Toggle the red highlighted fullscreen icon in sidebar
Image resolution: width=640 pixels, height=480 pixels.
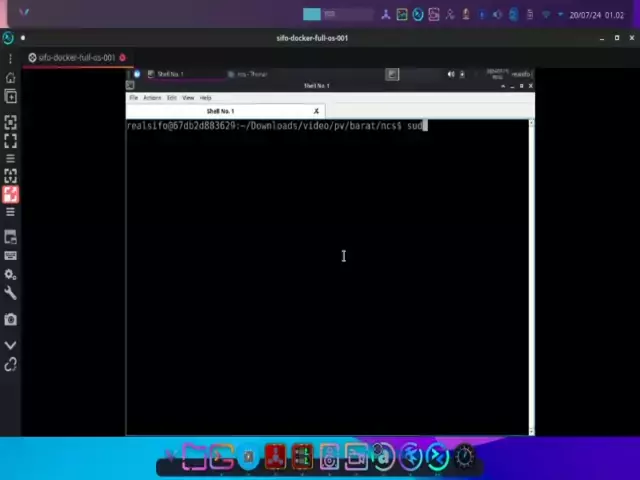point(10,194)
